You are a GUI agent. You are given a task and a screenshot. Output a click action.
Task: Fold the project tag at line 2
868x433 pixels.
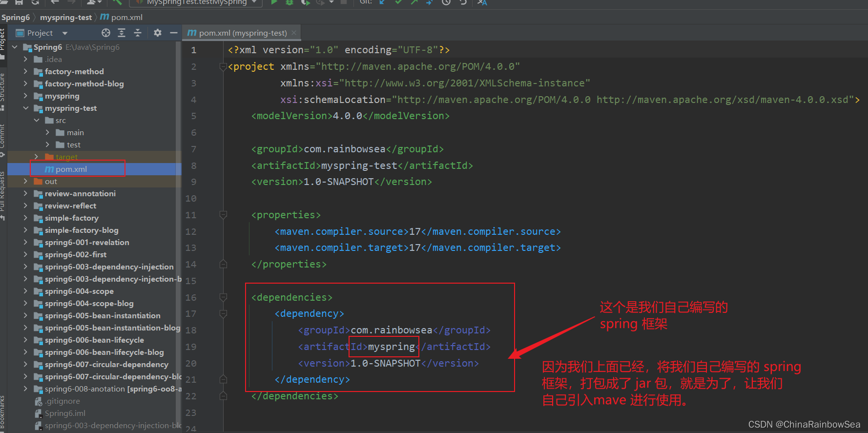click(223, 66)
